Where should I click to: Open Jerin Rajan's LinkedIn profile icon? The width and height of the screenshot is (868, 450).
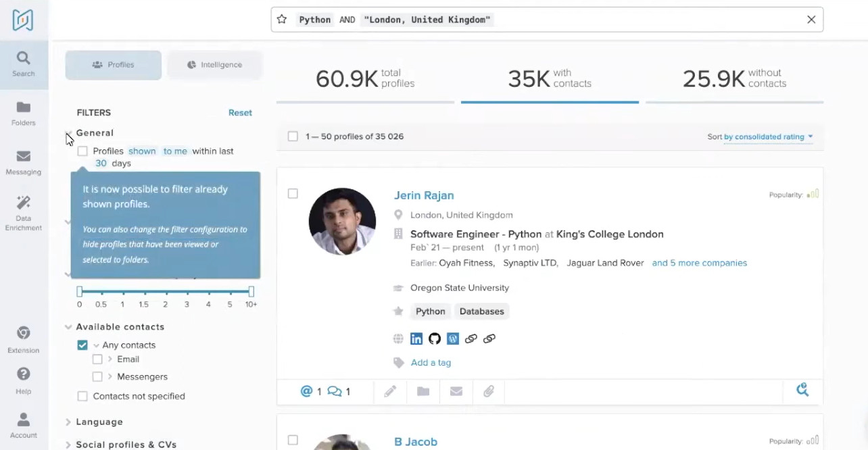pos(416,339)
